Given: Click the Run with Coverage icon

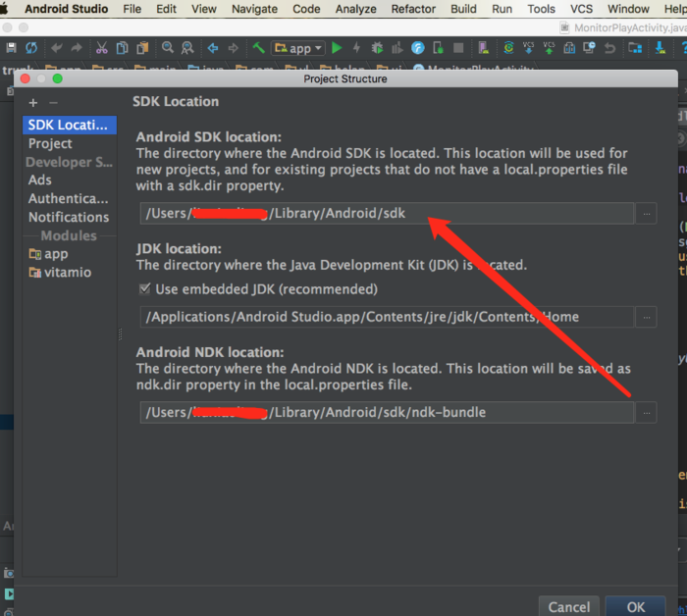Looking at the screenshot, I should coord(396,47).
